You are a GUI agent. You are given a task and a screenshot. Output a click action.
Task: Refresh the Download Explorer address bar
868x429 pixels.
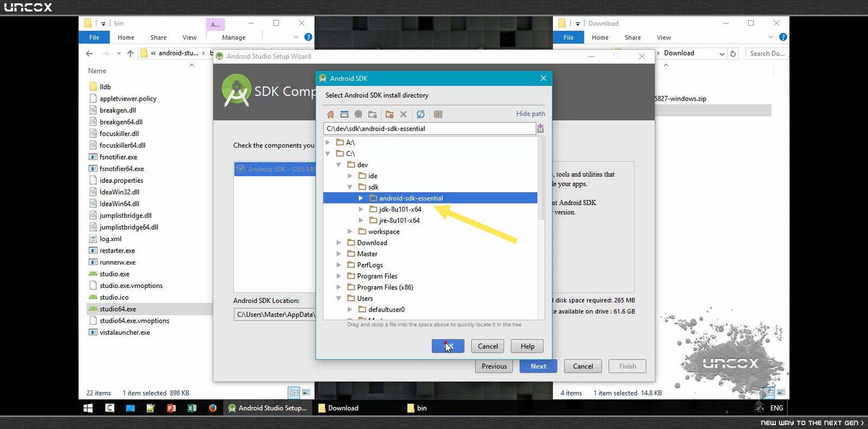pos(733,53)
